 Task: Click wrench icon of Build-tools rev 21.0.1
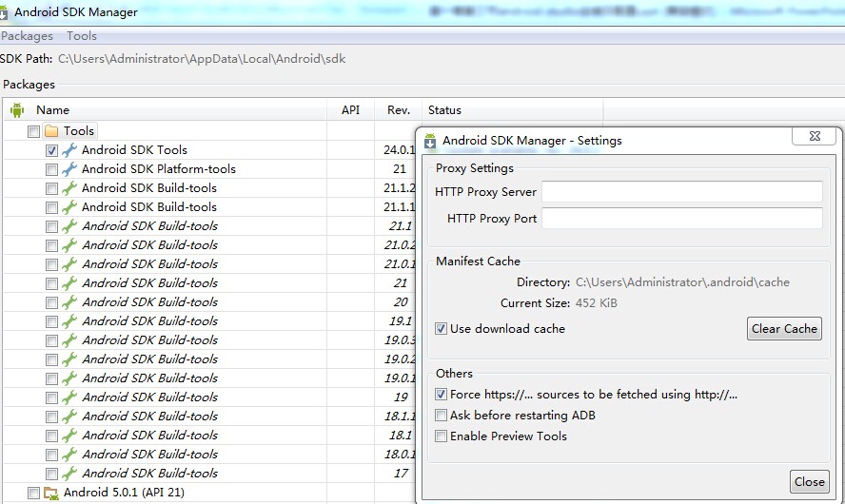(x=69, y=264)
